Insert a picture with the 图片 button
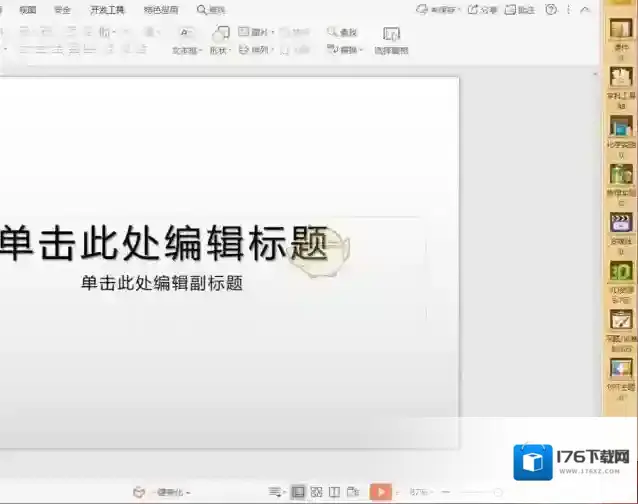The image size is (638, 504). tap(256, 32)
